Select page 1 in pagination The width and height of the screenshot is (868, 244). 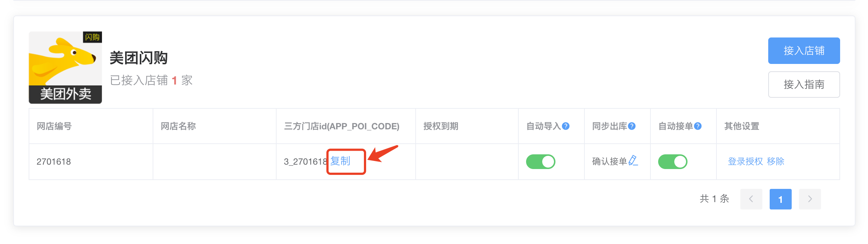780,199
